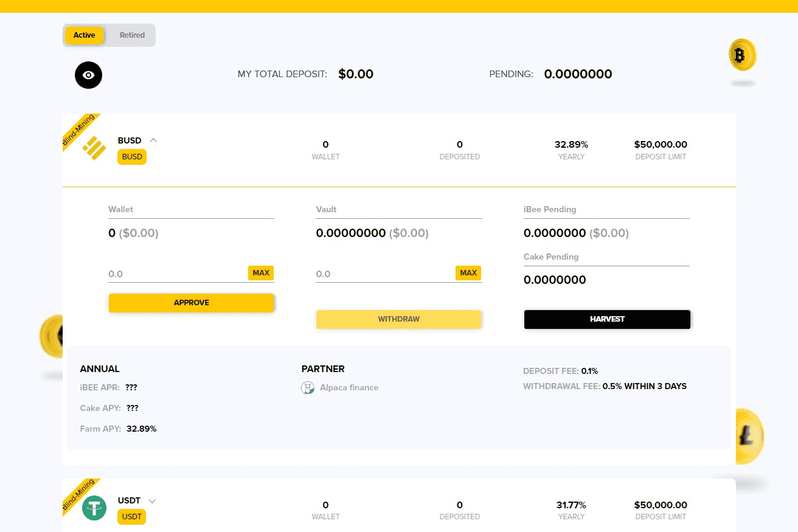798x532 pixels.
Task: Click the Bitcoin coin graphic at top right
Action: (x=741, y=55)
